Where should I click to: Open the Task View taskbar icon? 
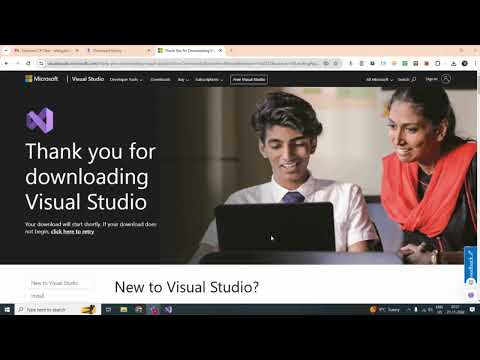click(108, 310)
